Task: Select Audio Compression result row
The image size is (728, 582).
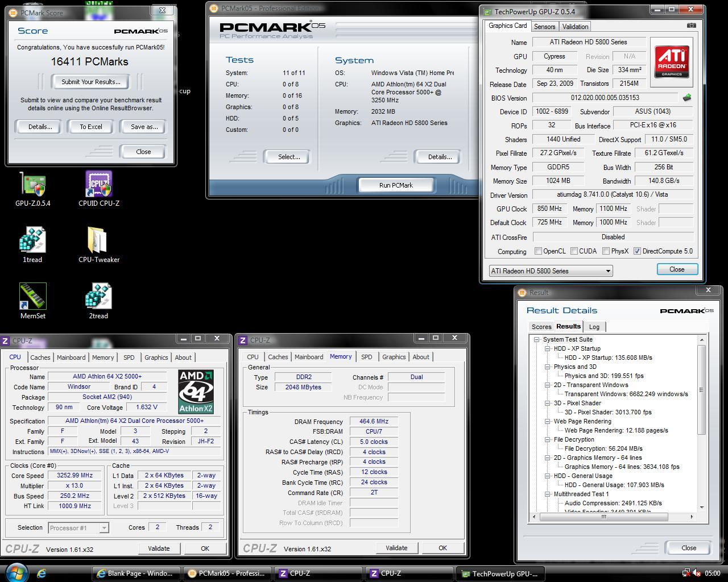Action: (x=613, y=503)
